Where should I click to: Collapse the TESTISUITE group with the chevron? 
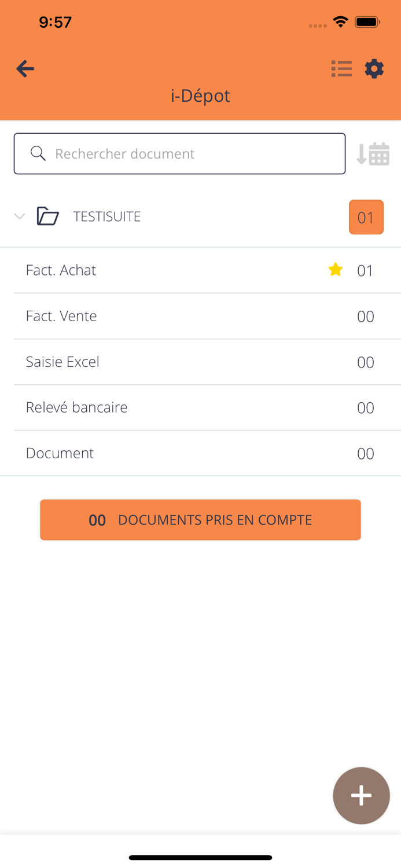[x=20, y=216]
